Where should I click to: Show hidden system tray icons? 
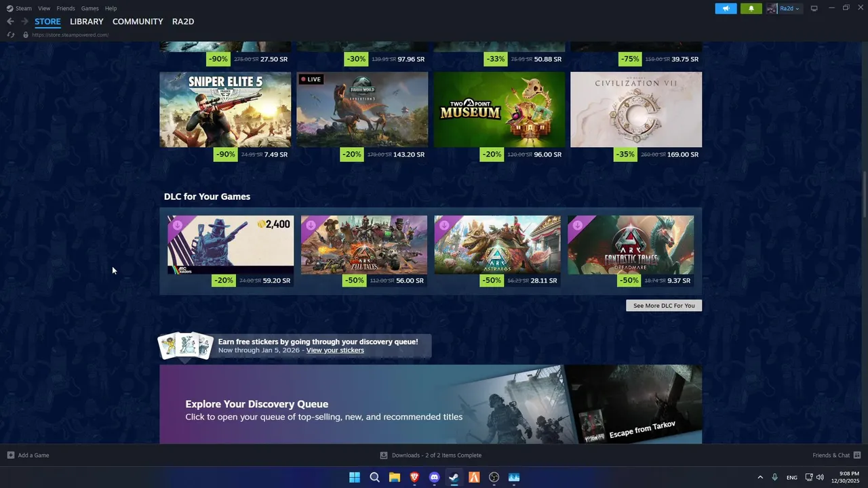coord(760,477)
